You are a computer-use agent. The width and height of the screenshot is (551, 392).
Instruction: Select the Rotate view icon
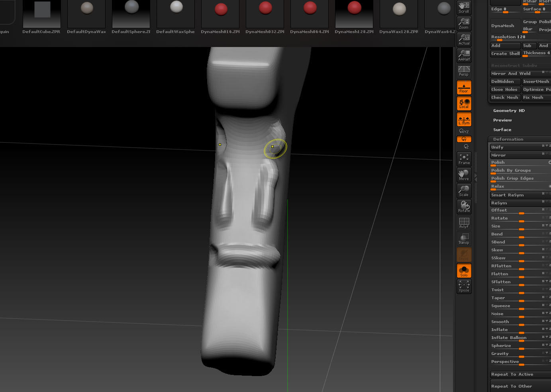point(464,207)
